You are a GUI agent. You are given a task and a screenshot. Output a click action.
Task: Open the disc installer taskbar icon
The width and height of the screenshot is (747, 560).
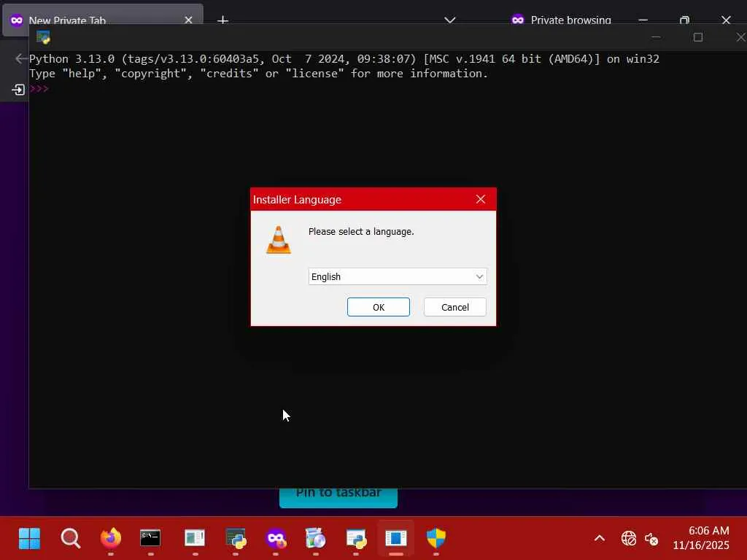click(x=315, y=539)
